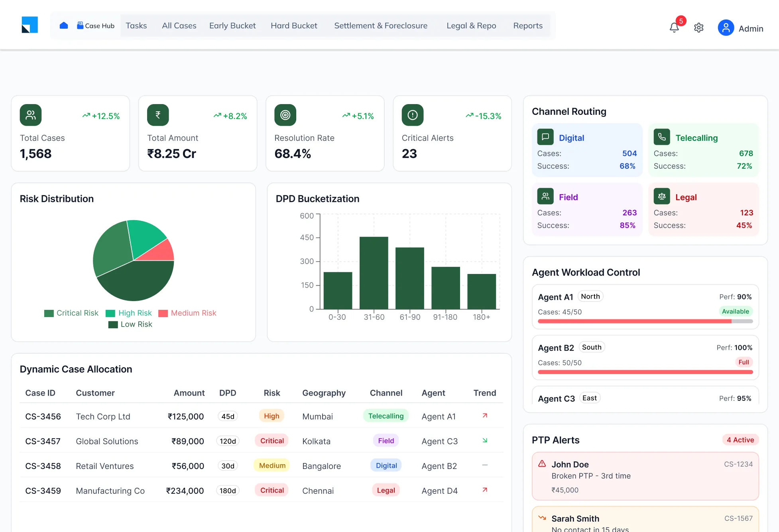
Task: Click the Legal scales icon
Action: pyautogui.click(x=662, y=196)
